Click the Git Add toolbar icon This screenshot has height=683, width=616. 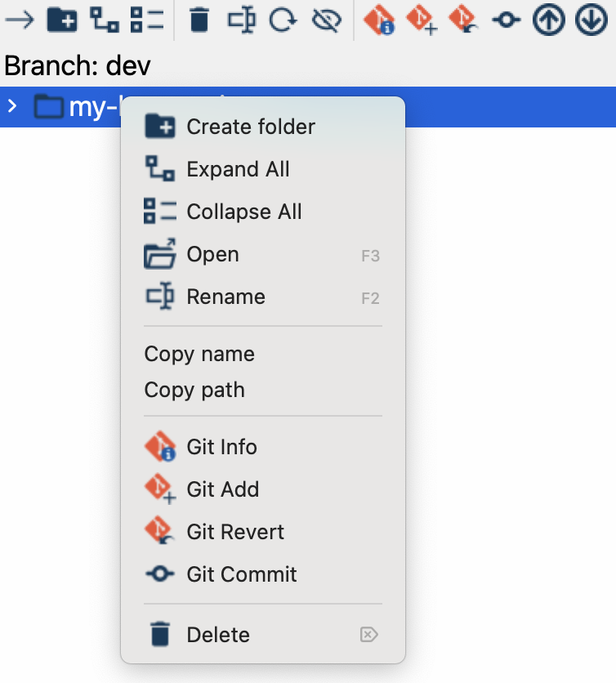pyautogui.click(x=422, y=20)
